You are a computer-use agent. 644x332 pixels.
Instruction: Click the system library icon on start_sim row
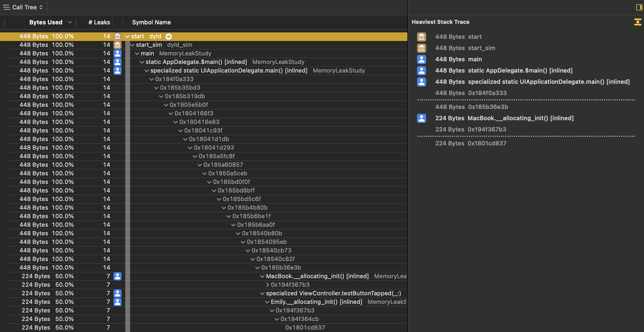click(118, 45)
